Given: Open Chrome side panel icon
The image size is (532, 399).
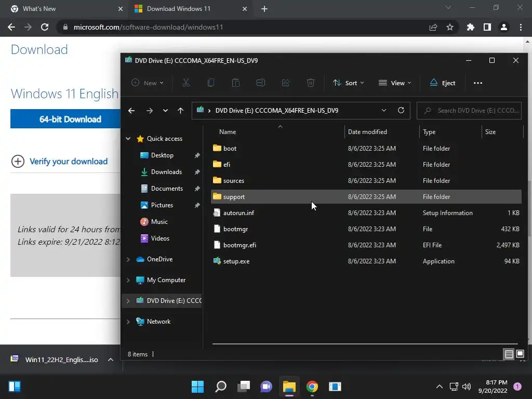Looking at the screenshot, I should 487,27.
